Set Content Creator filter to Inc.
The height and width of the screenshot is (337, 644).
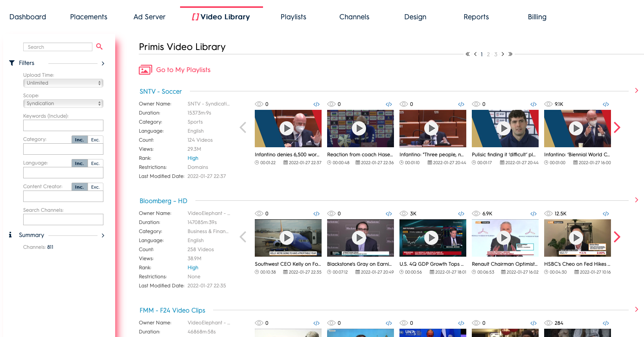click(79, 187)
